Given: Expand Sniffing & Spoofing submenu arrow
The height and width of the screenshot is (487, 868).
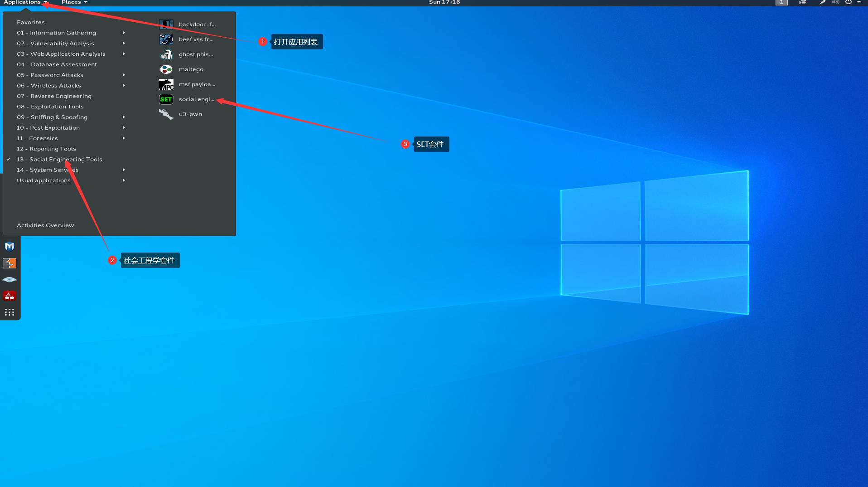Looking at the screenshot, I should [124, 117].
